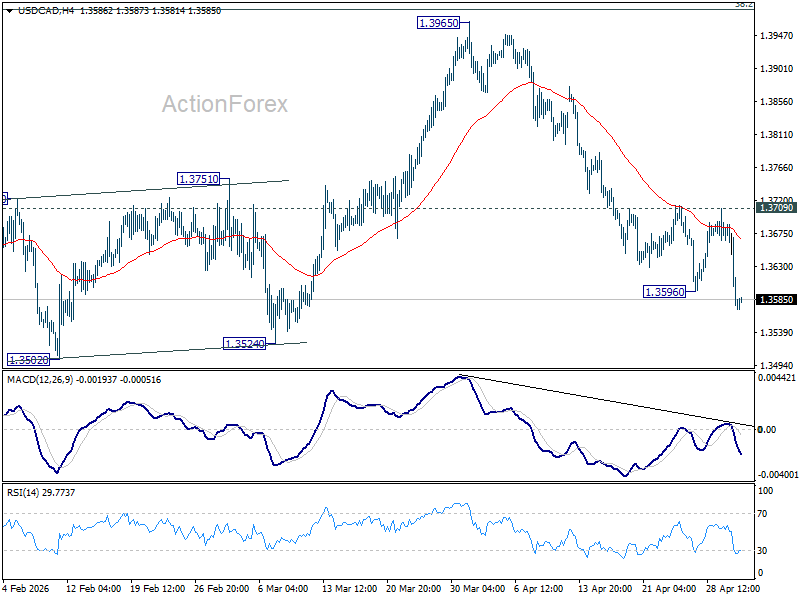Click the current price 1.35850 tag
Screen dimensions: 800x600
[777, 299]
